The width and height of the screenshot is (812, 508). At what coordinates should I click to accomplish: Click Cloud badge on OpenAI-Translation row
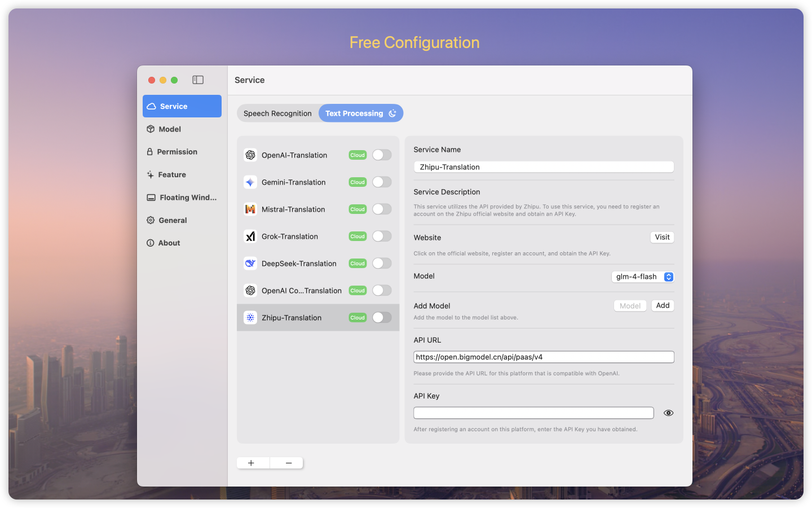[358, 155]
